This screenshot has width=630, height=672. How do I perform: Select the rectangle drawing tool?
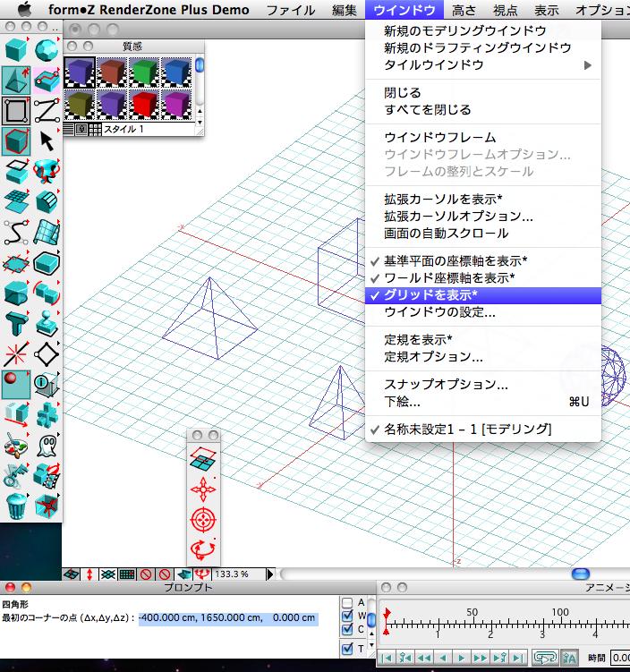click(x=16, y=111)
